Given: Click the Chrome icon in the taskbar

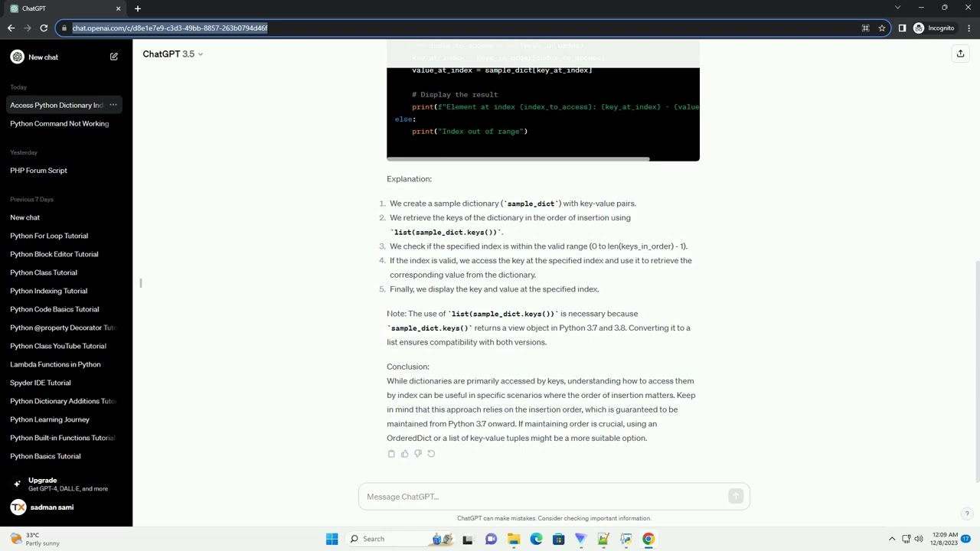Looking at the screenshot, I should (x=648, y=539).
